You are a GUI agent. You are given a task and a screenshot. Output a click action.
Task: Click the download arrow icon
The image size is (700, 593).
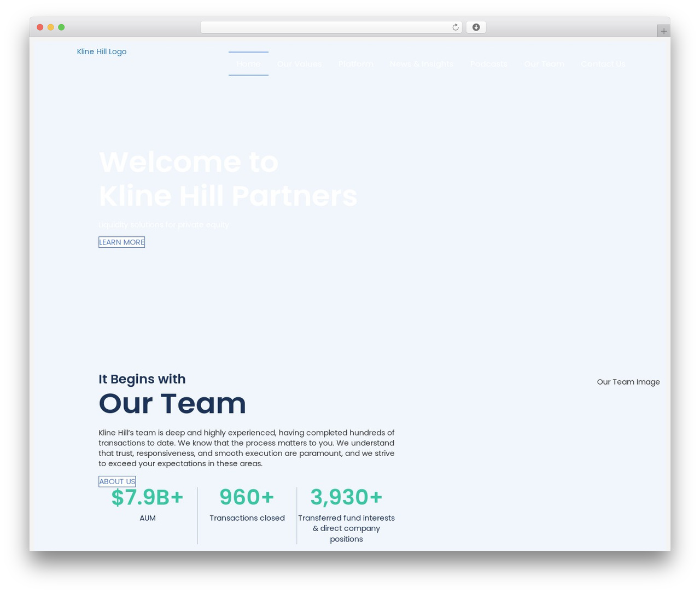[476, 27]
